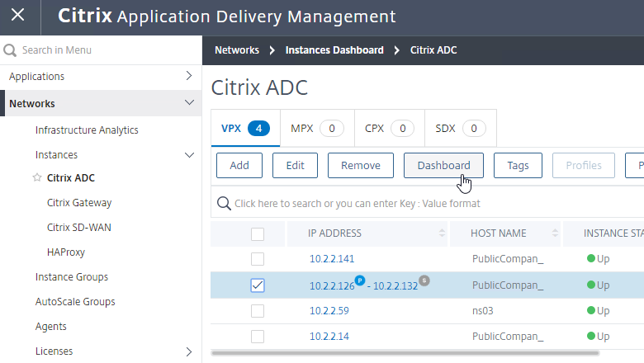This screenshot has height=363, width=644.
Task: Expand the Licenses menu chevron
Action: pyautogui.click(x=189, y=351)
